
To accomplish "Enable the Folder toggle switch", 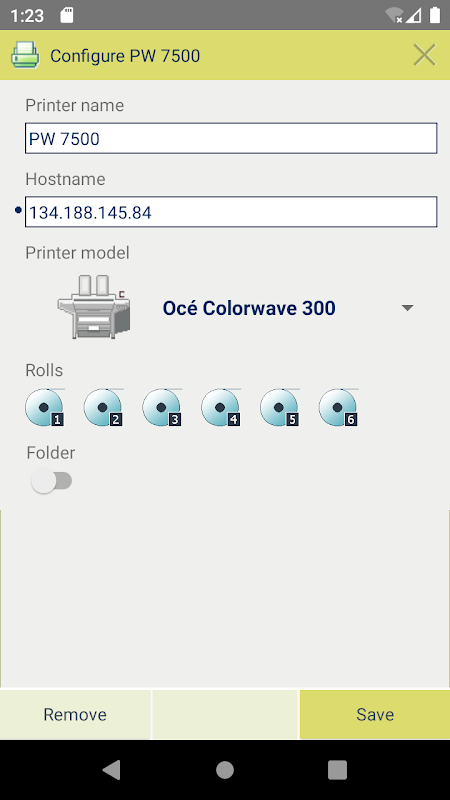I will tap(52, 481).
